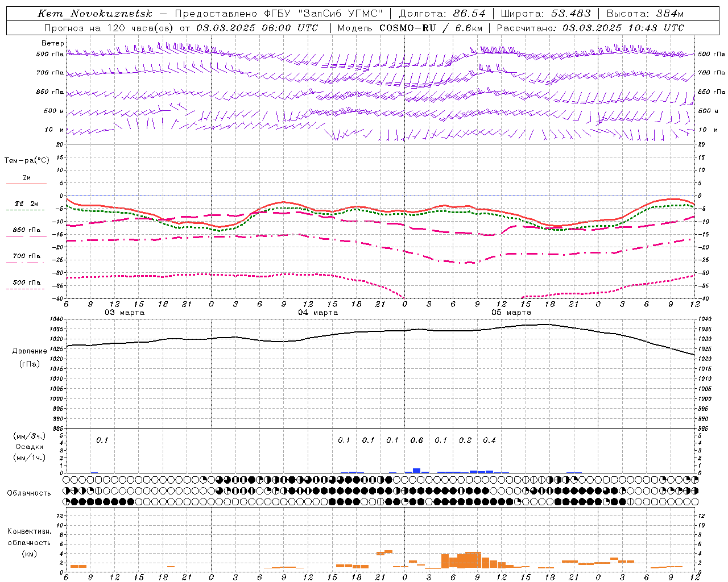Click the 0.6 precipitation amount value
The width and height of the screenshot is (728, 582).
[417, 440]
